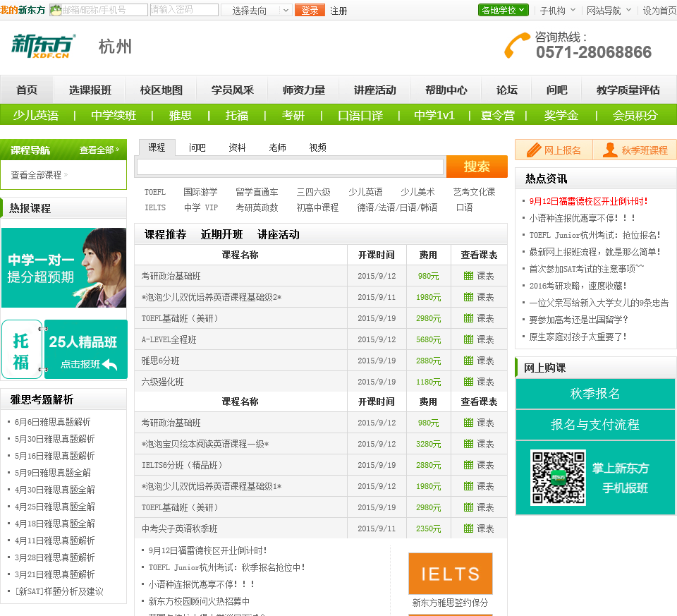Image resolution: width=677 pixels, height=616 pixels.
Task: Click the password input field
Action: coord(184,9)
